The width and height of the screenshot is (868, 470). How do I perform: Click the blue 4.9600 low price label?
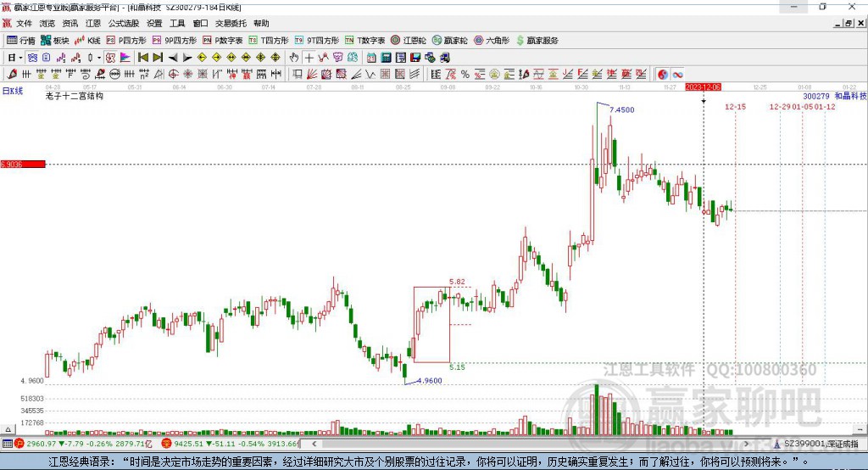pyautogui.click(x=430, y=380)
